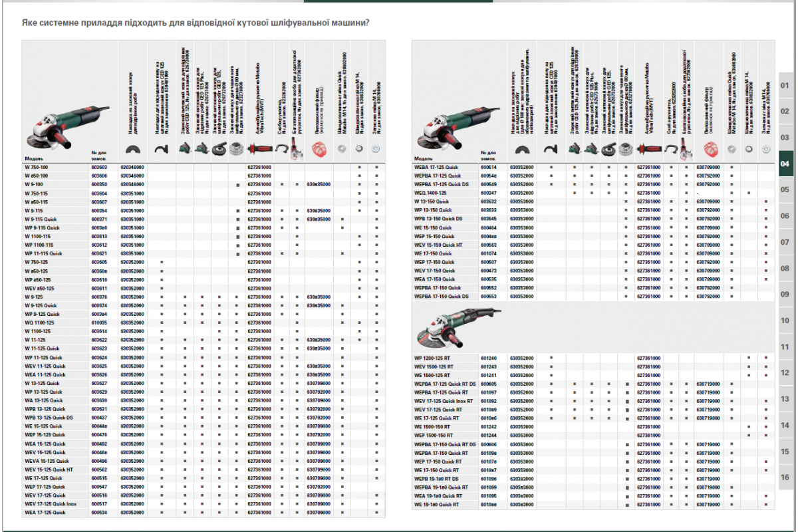Select model name 'WEP 1500-150 RT'
The image size is (798, 532).
[434, 436]
